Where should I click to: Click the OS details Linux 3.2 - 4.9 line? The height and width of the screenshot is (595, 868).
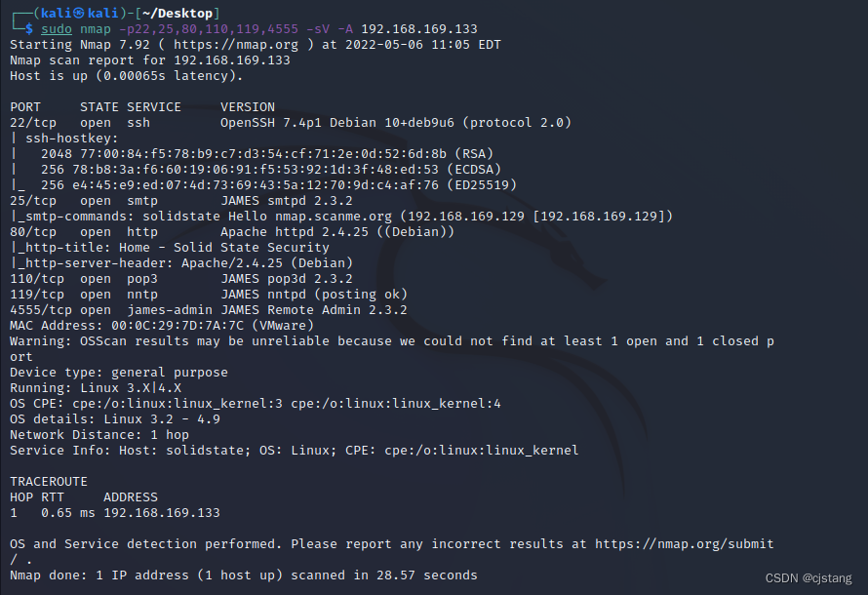[x=114, y=419]
